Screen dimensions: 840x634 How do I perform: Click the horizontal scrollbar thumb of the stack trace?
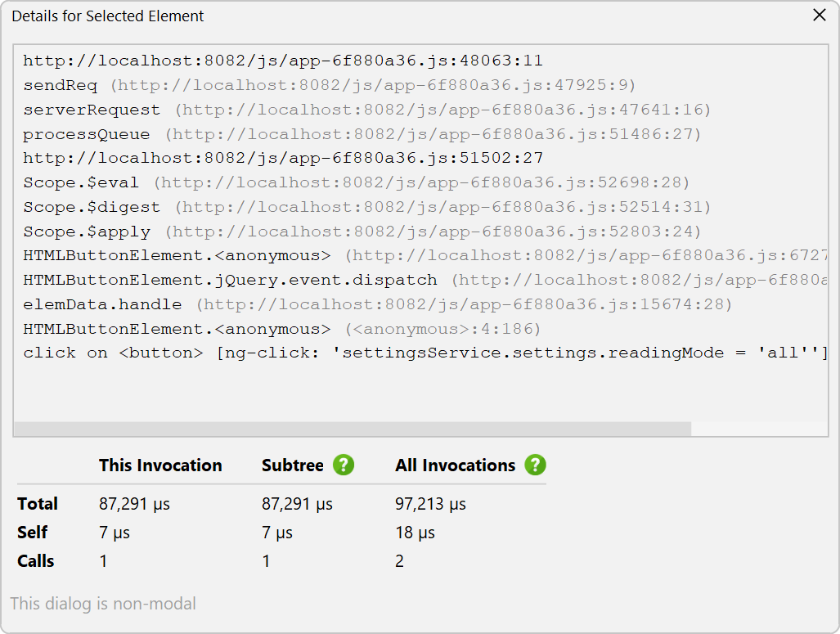(352, 429)
